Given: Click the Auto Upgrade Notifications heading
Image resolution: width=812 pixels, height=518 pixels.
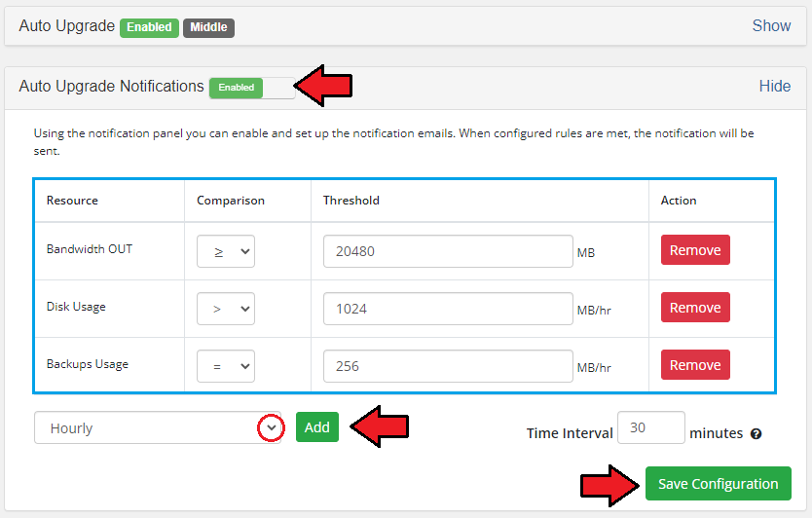Looking at the screenshot, I should (111, 86).
